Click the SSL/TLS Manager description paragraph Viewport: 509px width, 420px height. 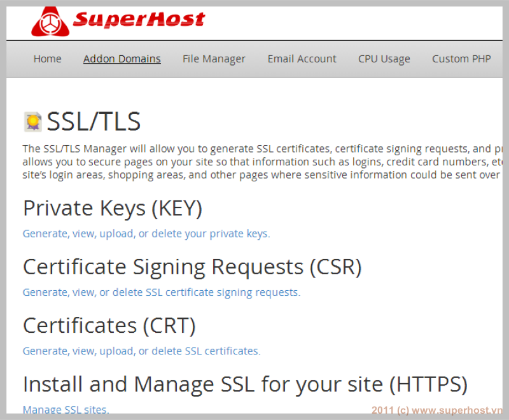tap(262, 162)
